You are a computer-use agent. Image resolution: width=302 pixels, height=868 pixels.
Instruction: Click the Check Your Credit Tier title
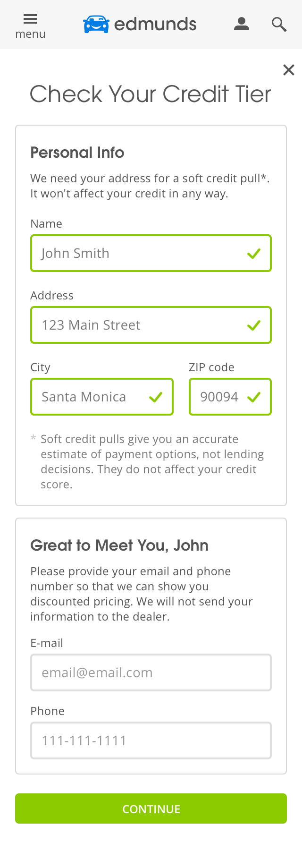click(x=151, y=94)
